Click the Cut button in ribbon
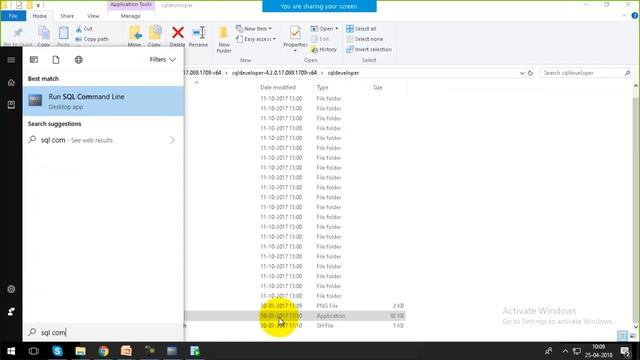This screenshot has height=360, width=640. pyautogui.click(x=84, y=29)
